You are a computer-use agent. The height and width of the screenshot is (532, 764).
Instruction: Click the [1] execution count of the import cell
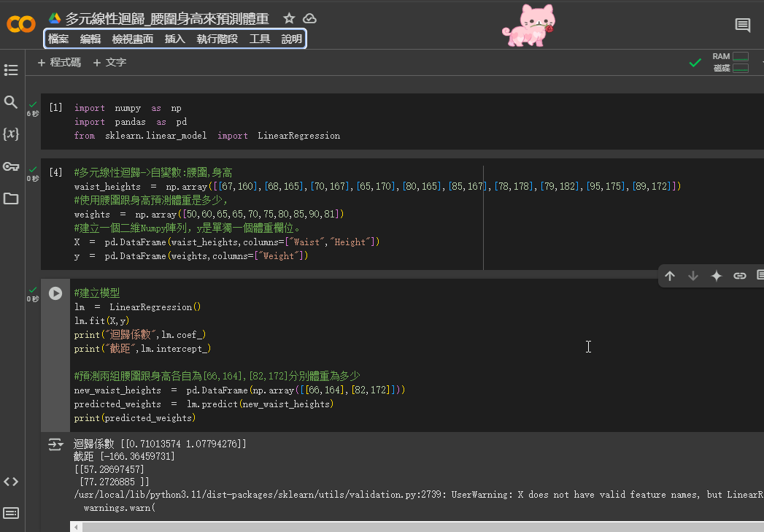coord(55,107)
